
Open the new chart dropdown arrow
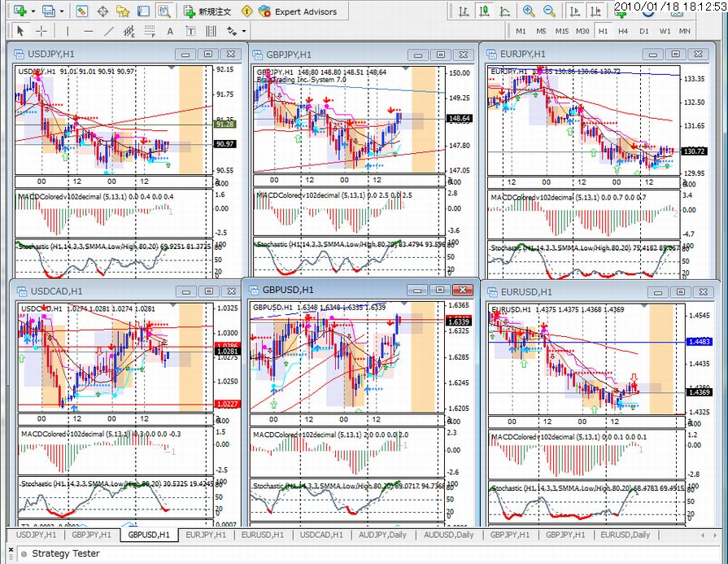point(33,11)
